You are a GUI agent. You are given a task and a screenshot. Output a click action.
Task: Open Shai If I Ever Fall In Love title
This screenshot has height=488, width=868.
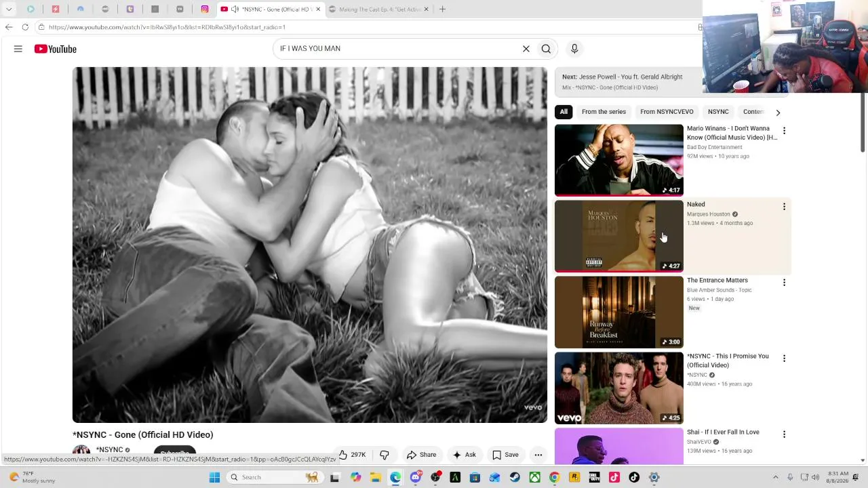click(x=723, y=432)
